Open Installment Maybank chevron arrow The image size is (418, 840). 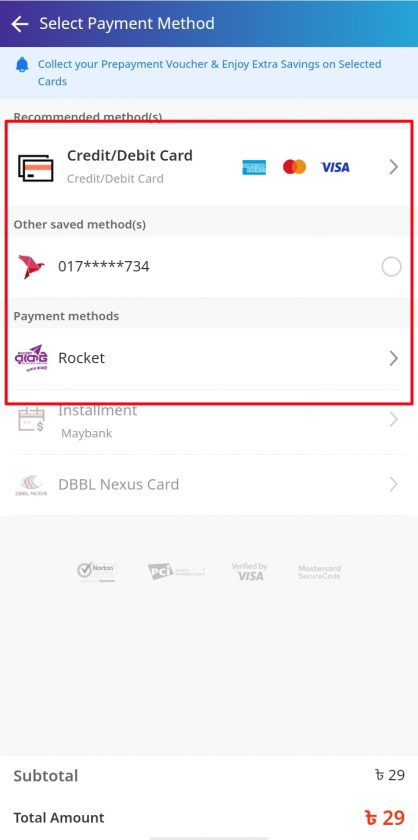pos(394,419)
